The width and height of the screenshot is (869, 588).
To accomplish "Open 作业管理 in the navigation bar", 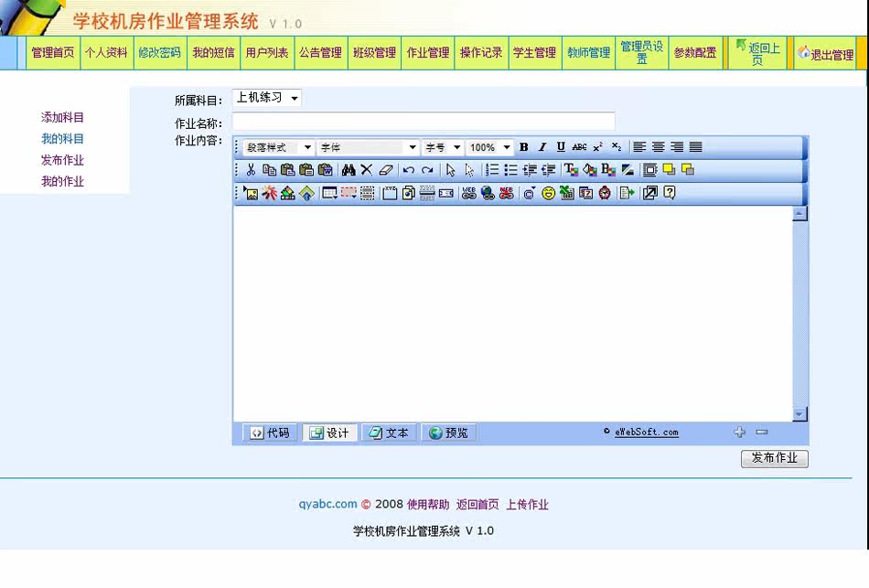I will point(428,53).
